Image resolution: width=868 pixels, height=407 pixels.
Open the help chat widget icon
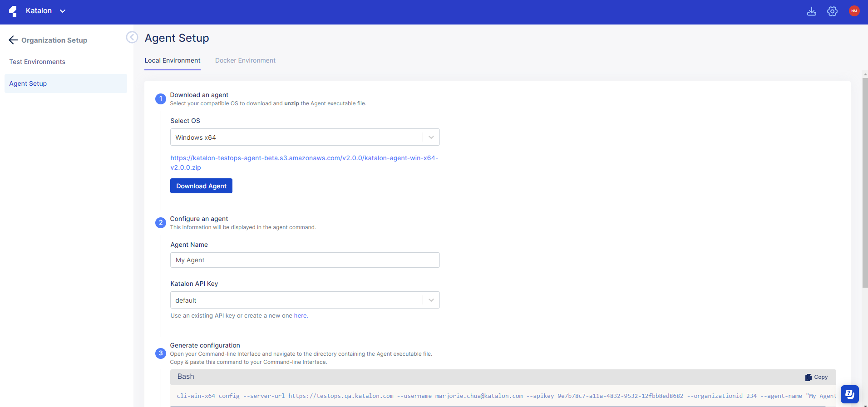(849, 394)
